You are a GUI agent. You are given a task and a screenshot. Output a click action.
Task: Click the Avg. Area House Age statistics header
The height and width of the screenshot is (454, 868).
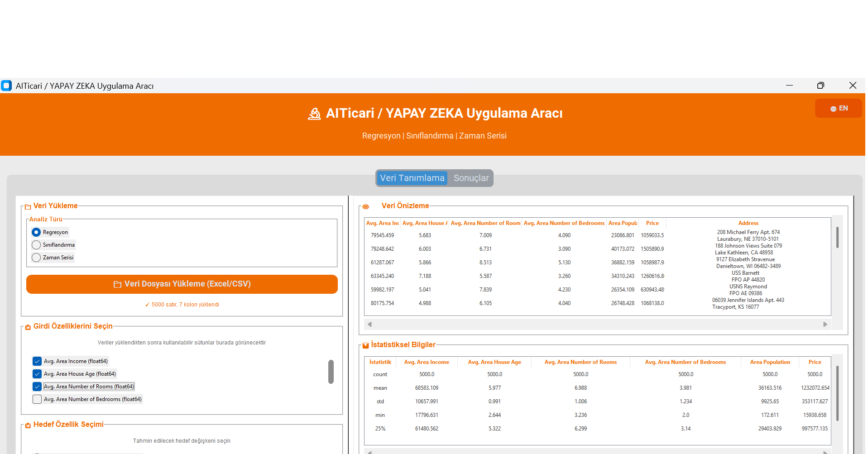[494, 362]
